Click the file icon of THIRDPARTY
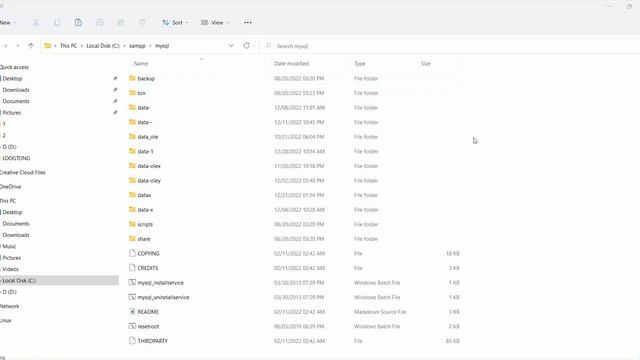This screenshot has width=640, height=360. [132, 340]
